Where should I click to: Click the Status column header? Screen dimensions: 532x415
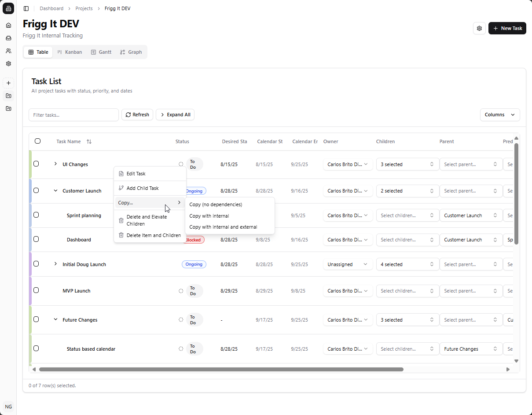pos(182,141)
